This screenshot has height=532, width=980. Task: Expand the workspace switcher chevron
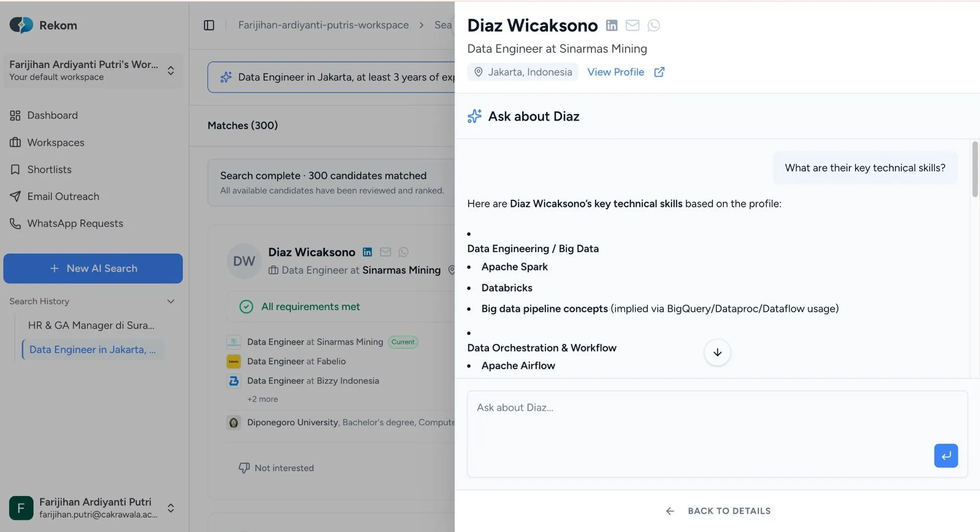[x=170, y=70]
